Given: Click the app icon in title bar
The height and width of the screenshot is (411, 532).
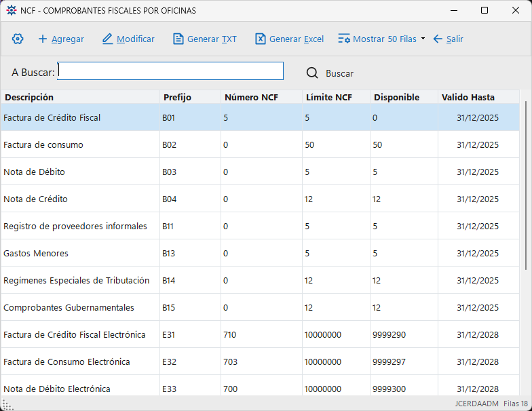Looking at the screenshot, I should pos(12,11).
